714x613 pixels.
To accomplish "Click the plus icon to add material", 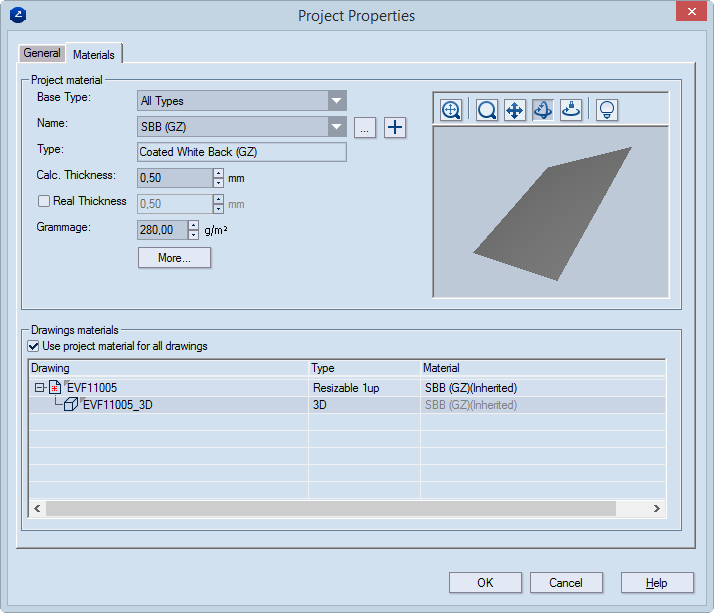I will 395,127.
